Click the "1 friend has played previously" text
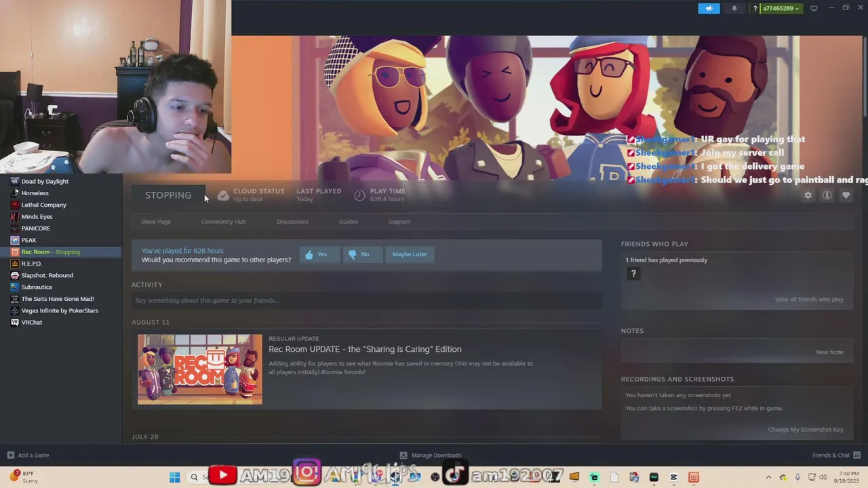868x488 pixels. point(666,260)
